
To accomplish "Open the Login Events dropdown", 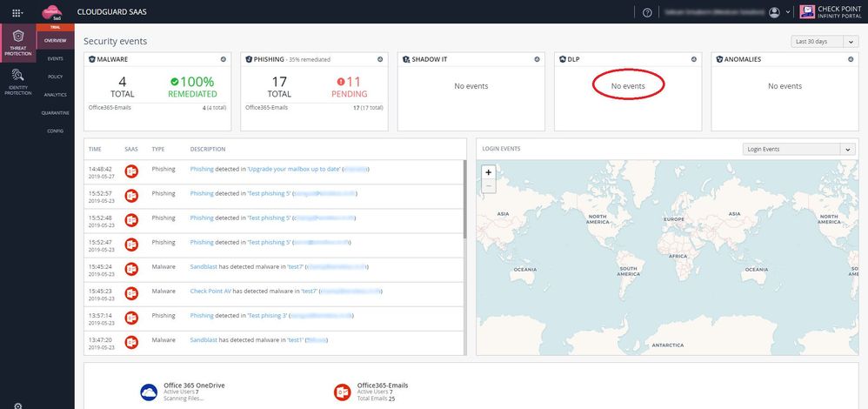I will point(799,149).
